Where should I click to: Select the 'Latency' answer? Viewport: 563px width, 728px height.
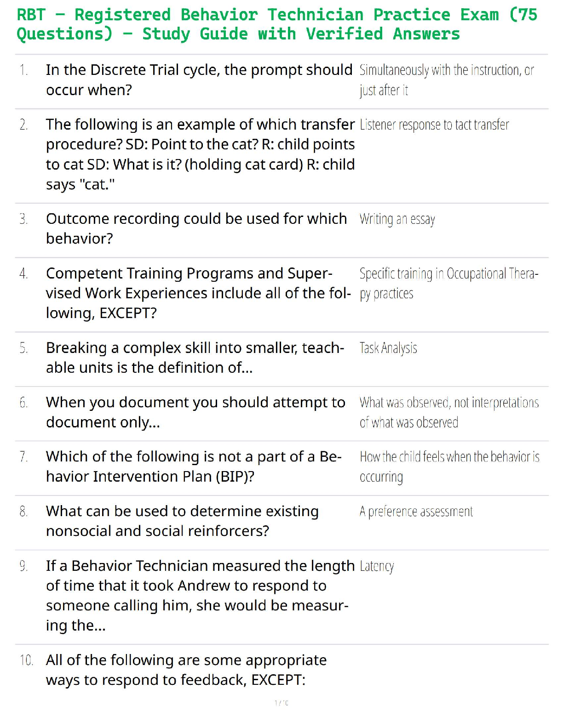pos(377,566)
